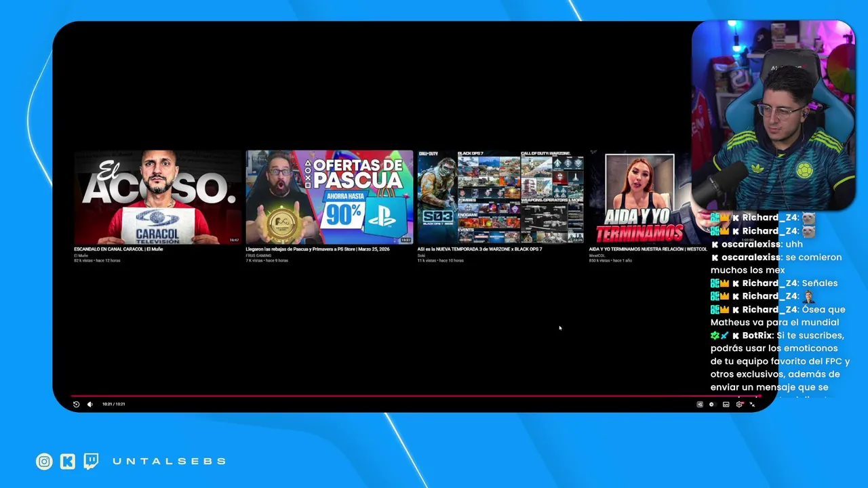Click 'BotRix' username in chat

point(757,335)
